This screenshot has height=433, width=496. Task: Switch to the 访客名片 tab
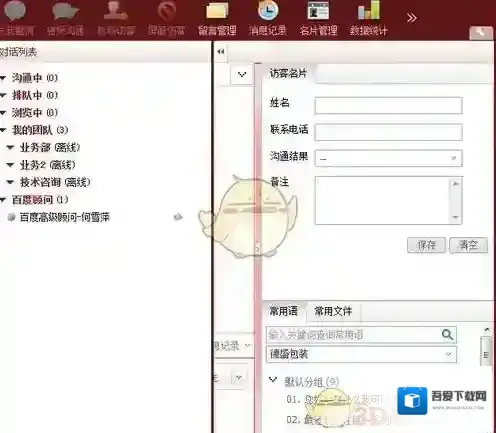coord(288,73)
